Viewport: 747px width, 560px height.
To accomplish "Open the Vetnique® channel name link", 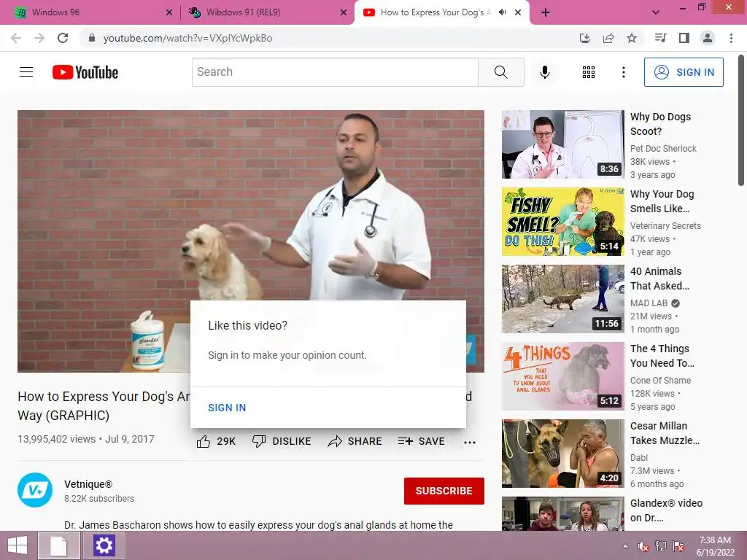I will (x=88, y=484).
